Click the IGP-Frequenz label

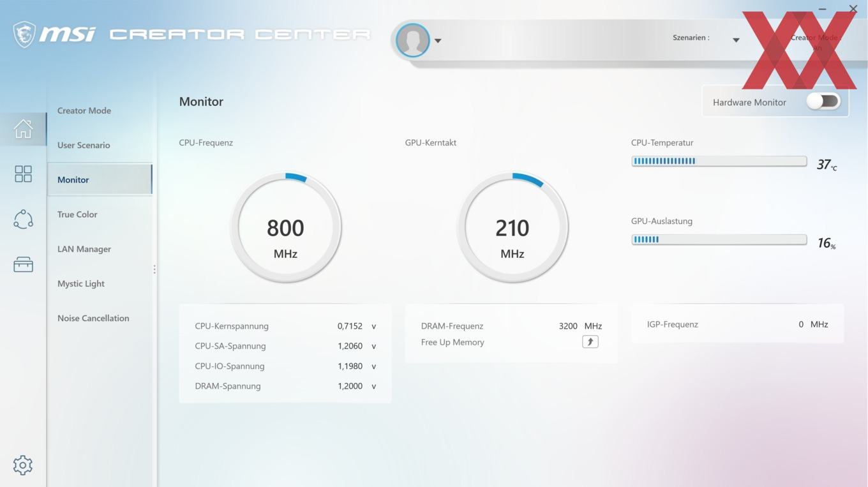[x=673, y=324]
